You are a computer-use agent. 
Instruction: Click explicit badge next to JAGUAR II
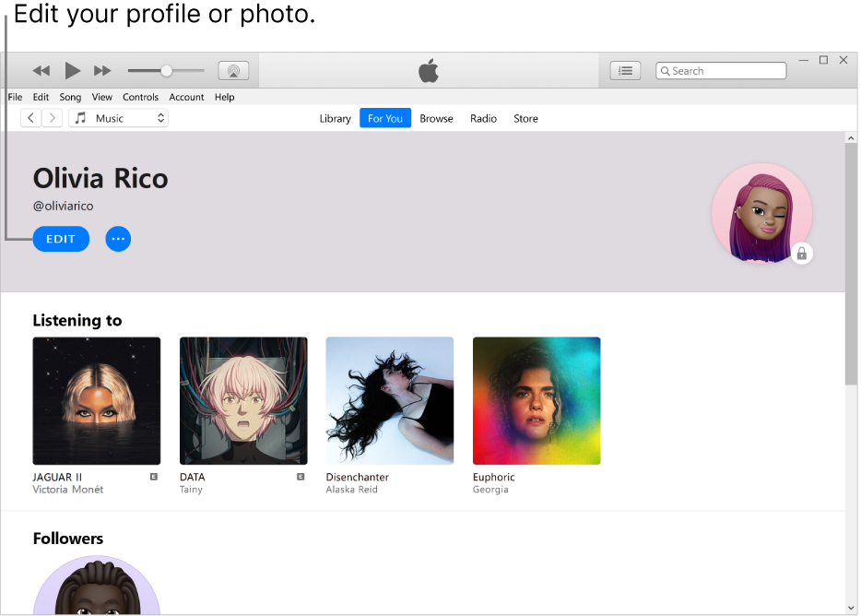coord(154,477)
